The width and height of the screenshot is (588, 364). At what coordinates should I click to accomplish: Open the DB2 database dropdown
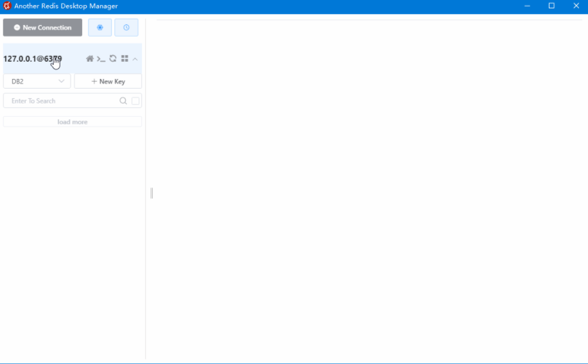click(x=37, y=82)
